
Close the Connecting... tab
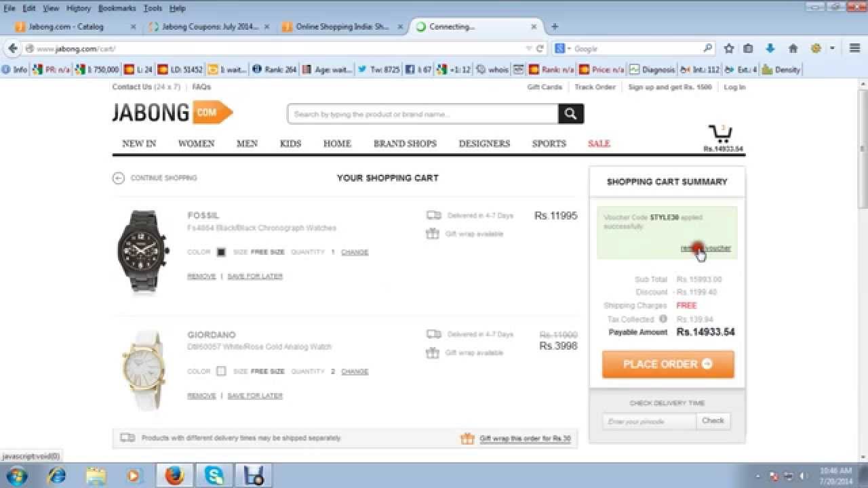(534, 26)
